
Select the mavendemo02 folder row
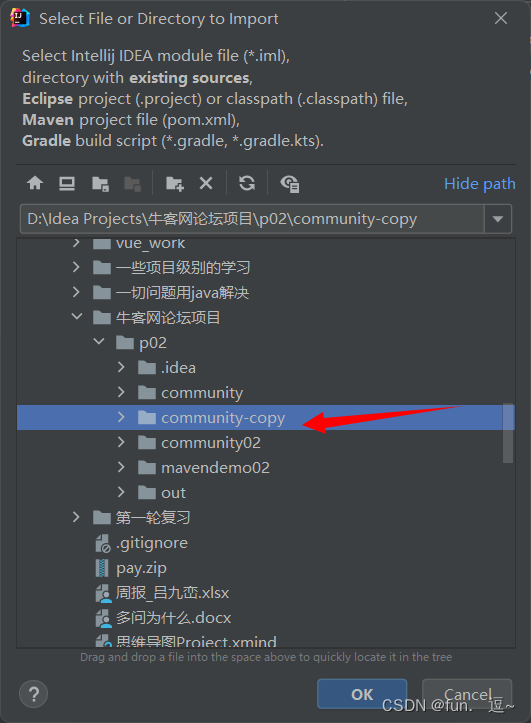[x=266, y=468]
